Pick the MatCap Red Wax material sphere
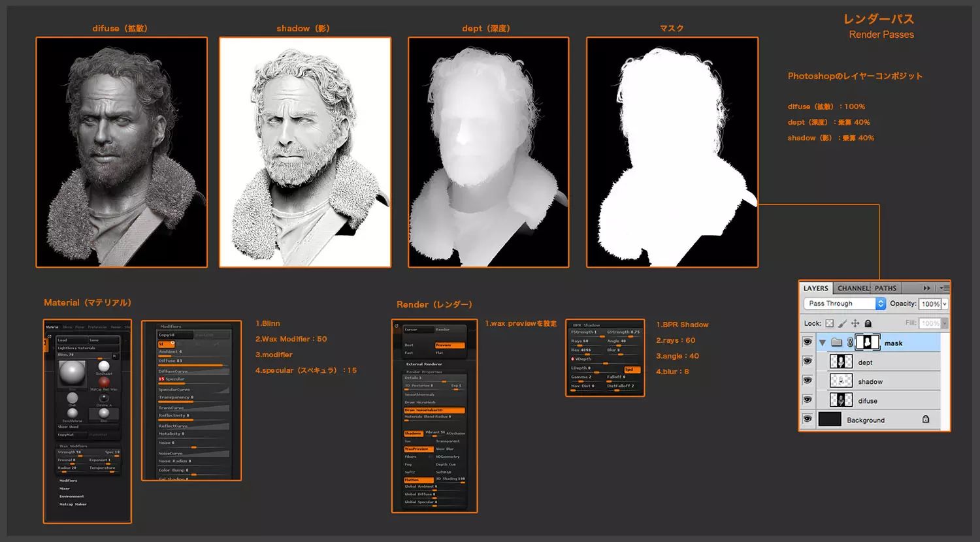Screen dimensions: 980x542 (104, 381)
